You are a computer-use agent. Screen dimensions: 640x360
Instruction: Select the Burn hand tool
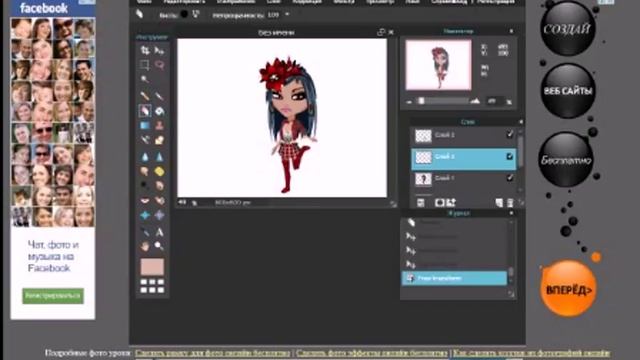[x=160, y=186]
